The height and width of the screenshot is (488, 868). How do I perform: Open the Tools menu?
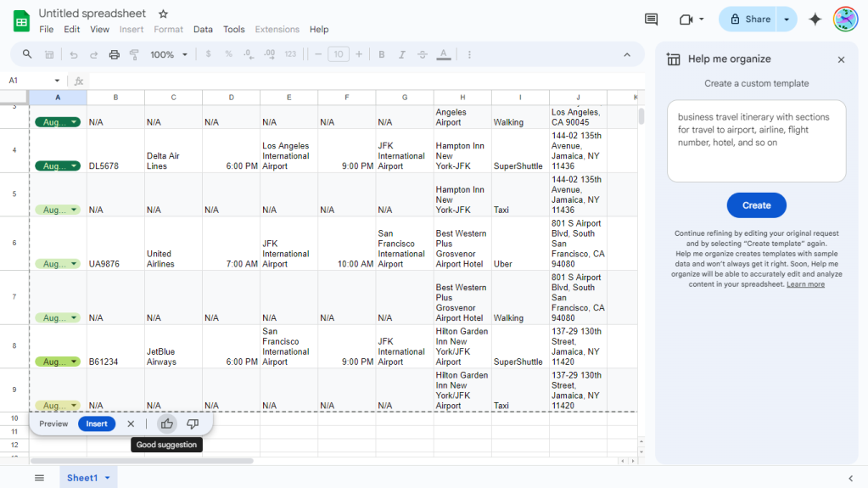tap(233, 30)
